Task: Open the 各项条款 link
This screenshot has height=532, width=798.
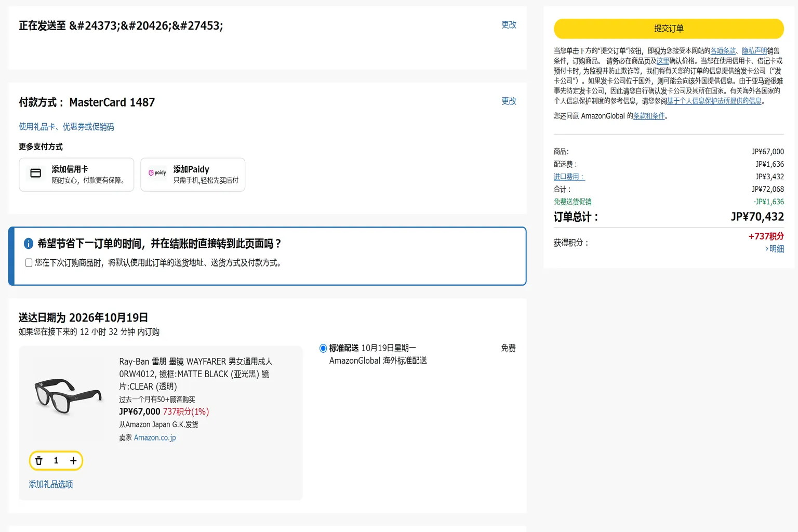Action: click(723, 51)
